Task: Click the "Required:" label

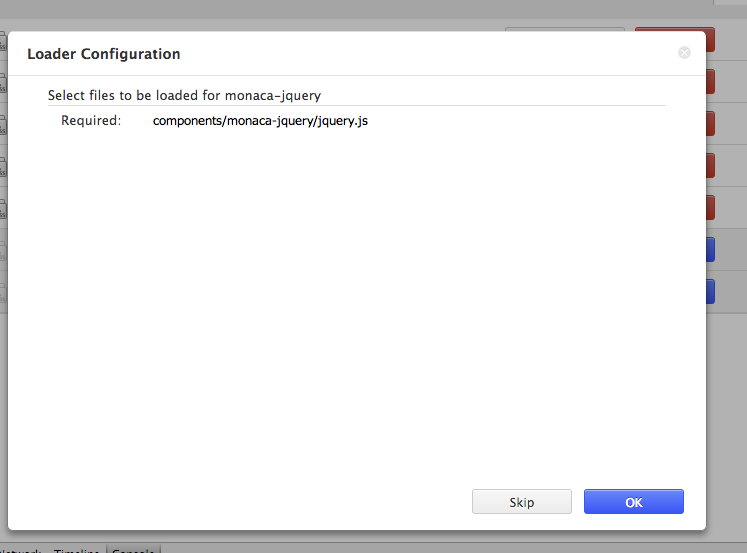Action: (91, 121)
